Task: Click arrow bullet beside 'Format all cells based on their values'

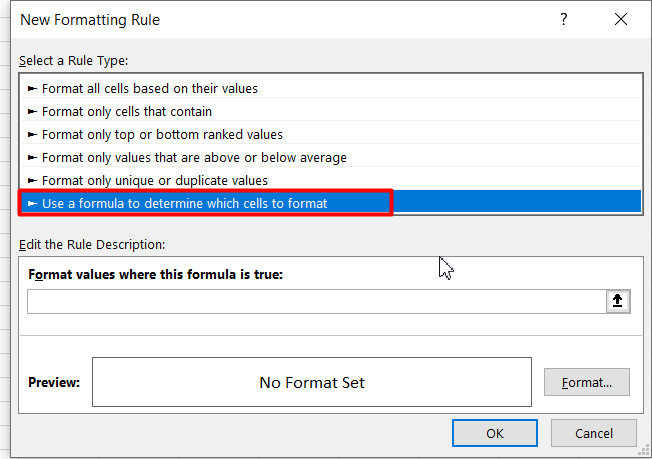Action: click(x=32, y=89)
